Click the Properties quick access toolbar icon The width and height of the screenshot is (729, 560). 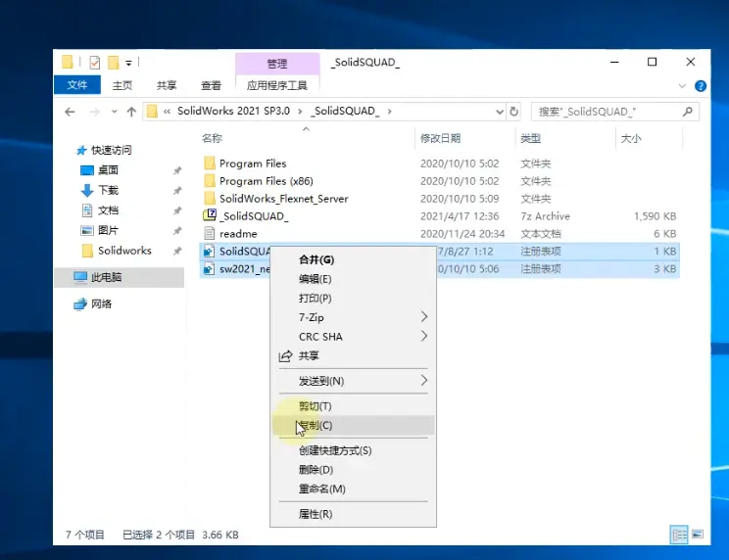point(94,63)
